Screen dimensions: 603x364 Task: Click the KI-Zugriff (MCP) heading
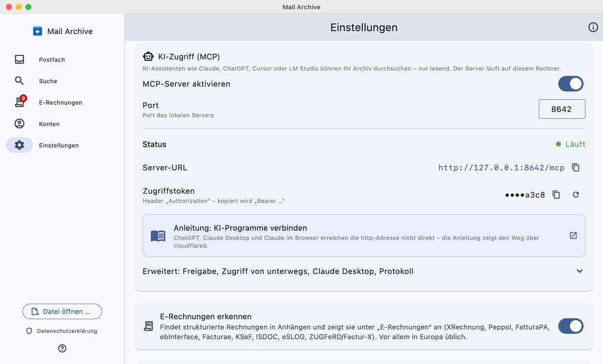pyautogui.click(x=189, y=56)
